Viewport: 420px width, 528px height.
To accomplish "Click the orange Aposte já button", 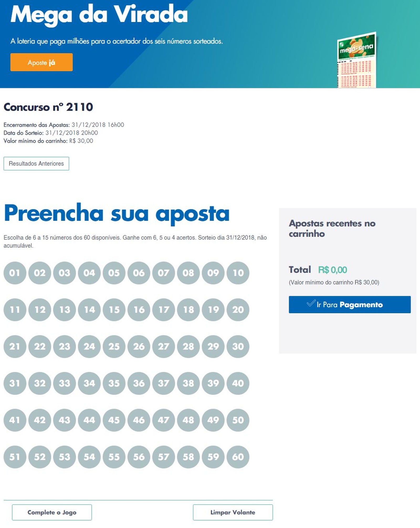I will point(41,62).
